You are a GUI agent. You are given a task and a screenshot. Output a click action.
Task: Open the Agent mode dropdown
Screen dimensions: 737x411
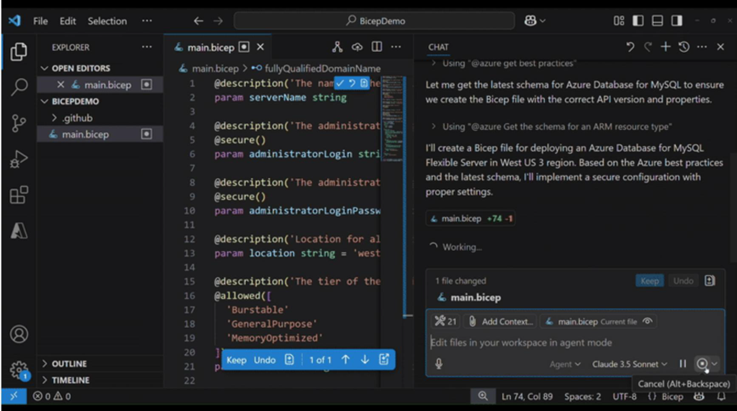click(x=565, y=364)
